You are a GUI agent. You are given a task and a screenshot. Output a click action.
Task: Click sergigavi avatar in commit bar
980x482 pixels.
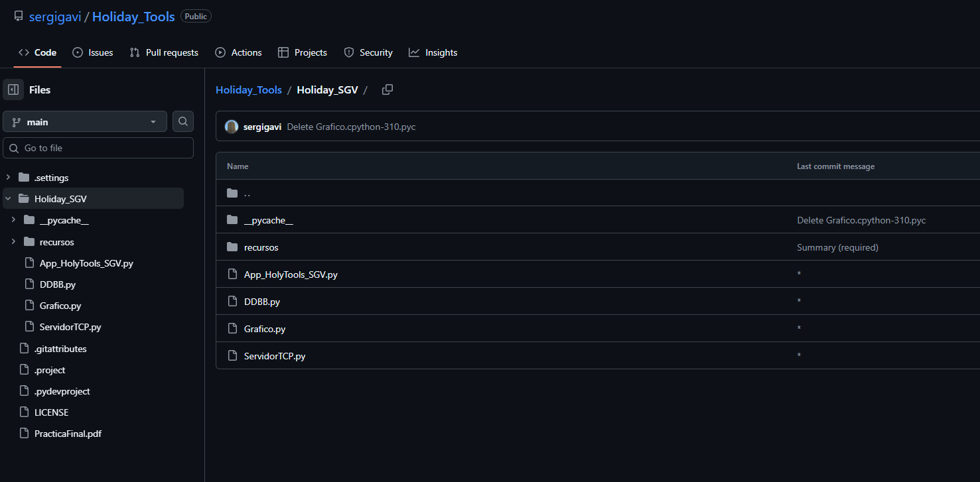pyautogui.click(x=232, y=127)
